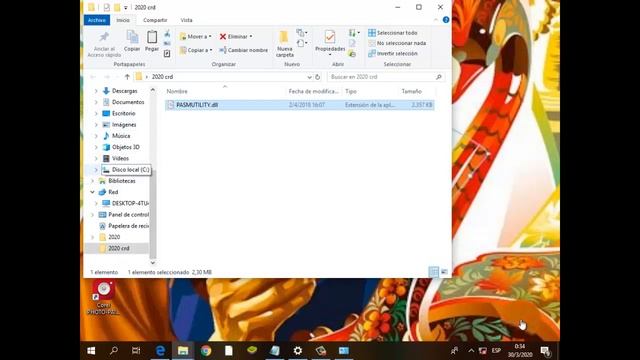Click the refresh icon in address bar
Image resolution: width=640 pixels, height=360 pixels.
[x=318, y=77]
